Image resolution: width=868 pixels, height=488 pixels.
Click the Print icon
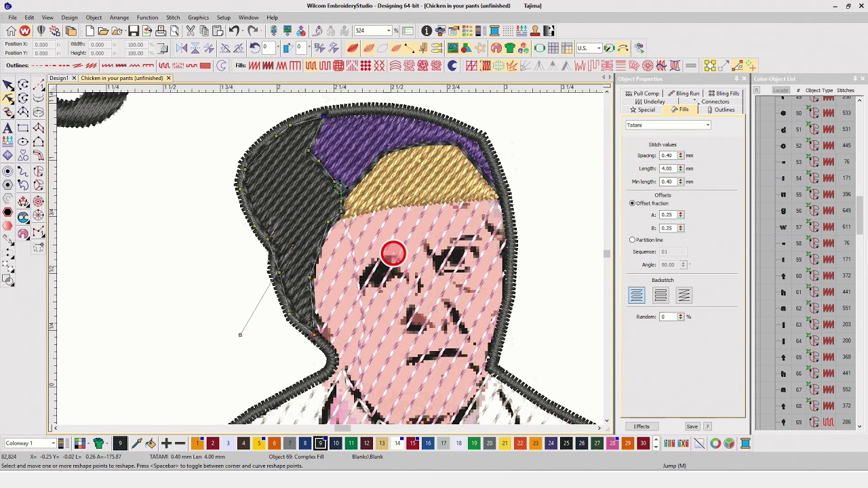pos(161,30)
